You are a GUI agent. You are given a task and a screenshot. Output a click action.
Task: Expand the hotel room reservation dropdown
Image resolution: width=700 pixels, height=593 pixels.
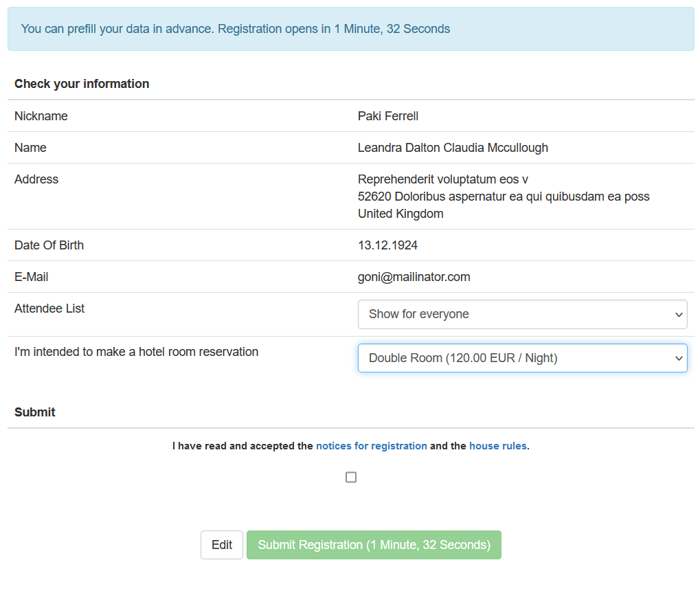522,358
